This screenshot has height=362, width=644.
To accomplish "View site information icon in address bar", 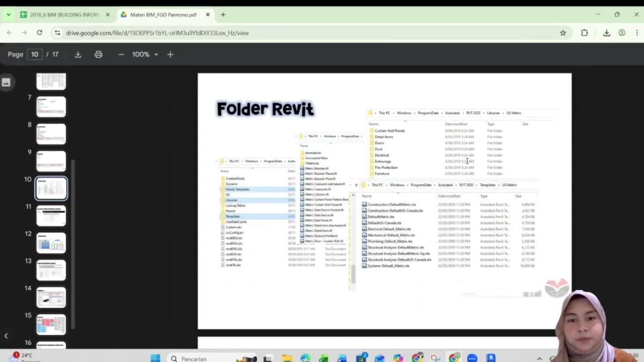I will 57,33.
